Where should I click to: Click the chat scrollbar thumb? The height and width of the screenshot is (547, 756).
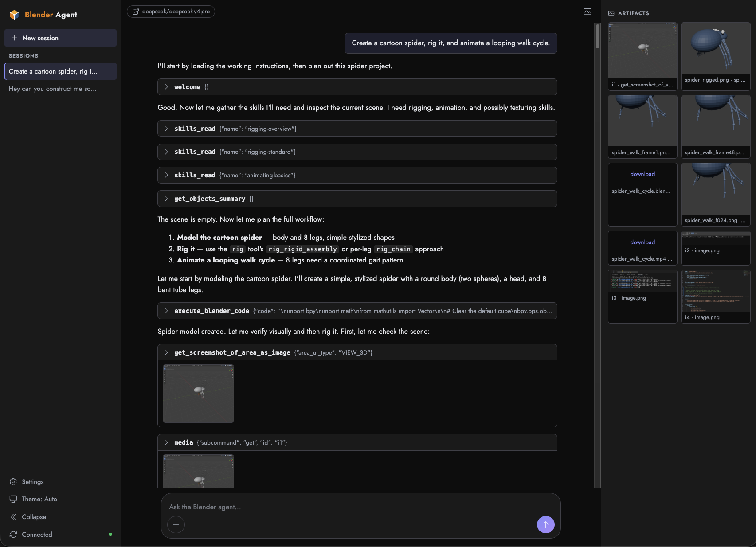pos(597,36)
